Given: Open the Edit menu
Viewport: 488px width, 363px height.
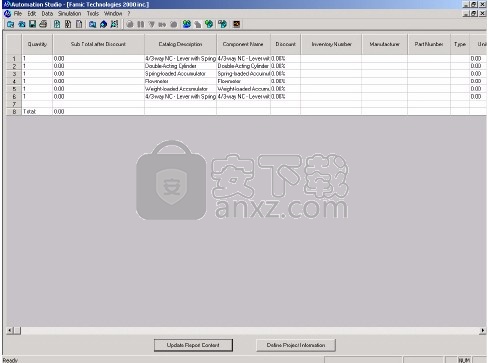Looking at the screenshot, I should tap(32, 14).
